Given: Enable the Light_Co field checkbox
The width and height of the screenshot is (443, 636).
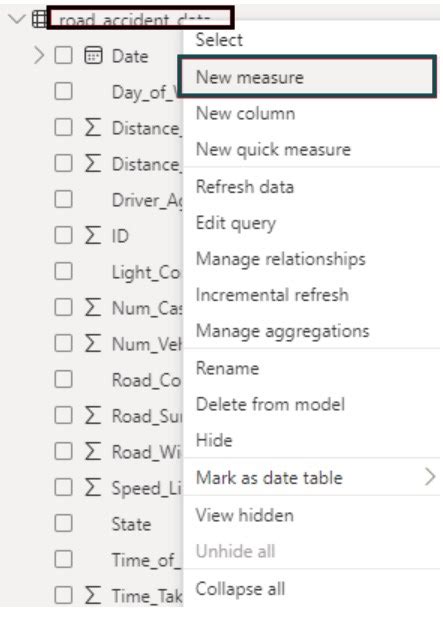Looking at the screenshot, I should click(64, 271).
